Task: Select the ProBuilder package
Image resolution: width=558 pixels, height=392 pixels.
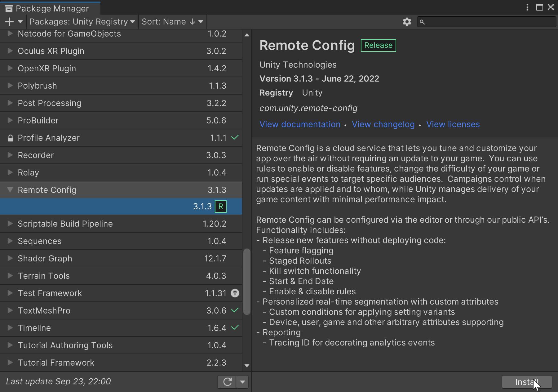Action: pos(121,120)
